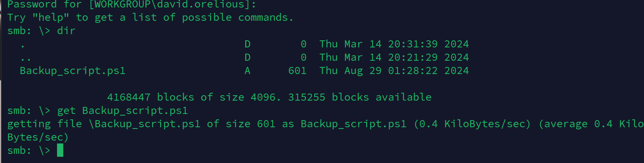Click the "get Backup_script.ps1" command line
Screen dimensions: 644x163
tap(122, 111)
